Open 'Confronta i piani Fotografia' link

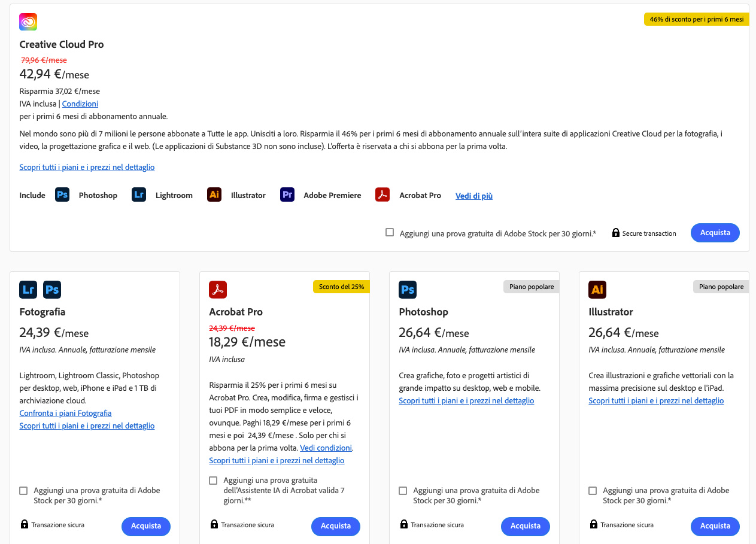pos(65,413)
